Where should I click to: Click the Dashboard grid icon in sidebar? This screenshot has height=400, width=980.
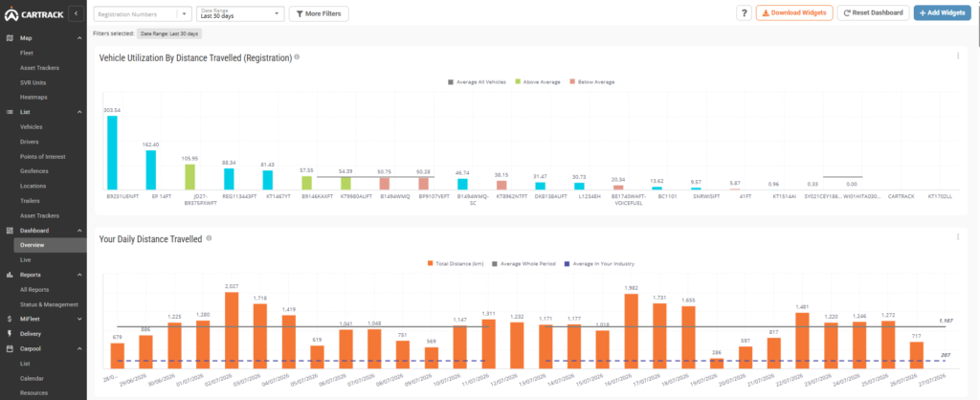(x=10, y=231)
